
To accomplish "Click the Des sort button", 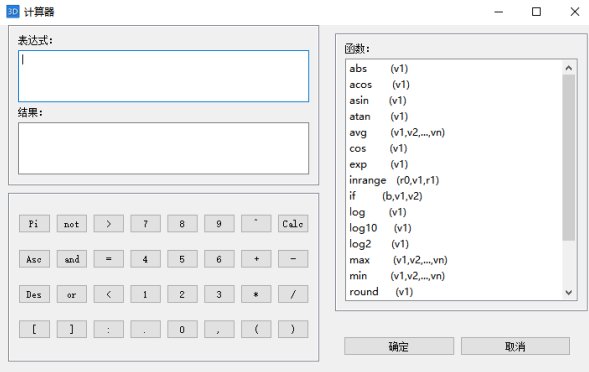I will click(x=34, y=295).
